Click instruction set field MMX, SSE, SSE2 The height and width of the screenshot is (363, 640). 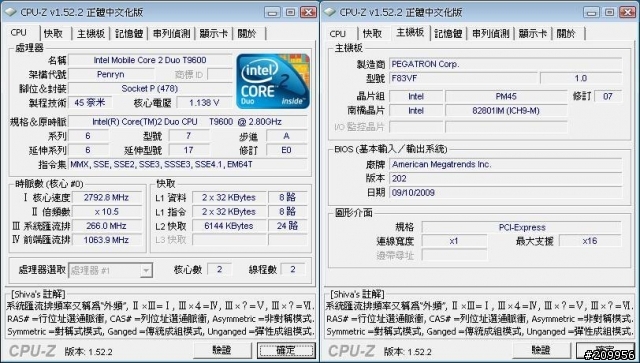[x=188, y=165]
